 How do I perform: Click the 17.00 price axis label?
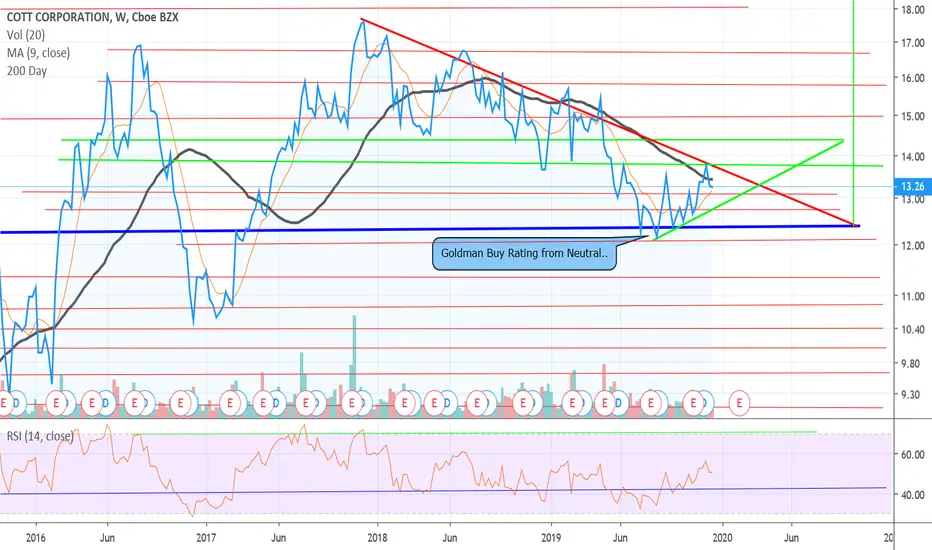click(x=912, y=43)
